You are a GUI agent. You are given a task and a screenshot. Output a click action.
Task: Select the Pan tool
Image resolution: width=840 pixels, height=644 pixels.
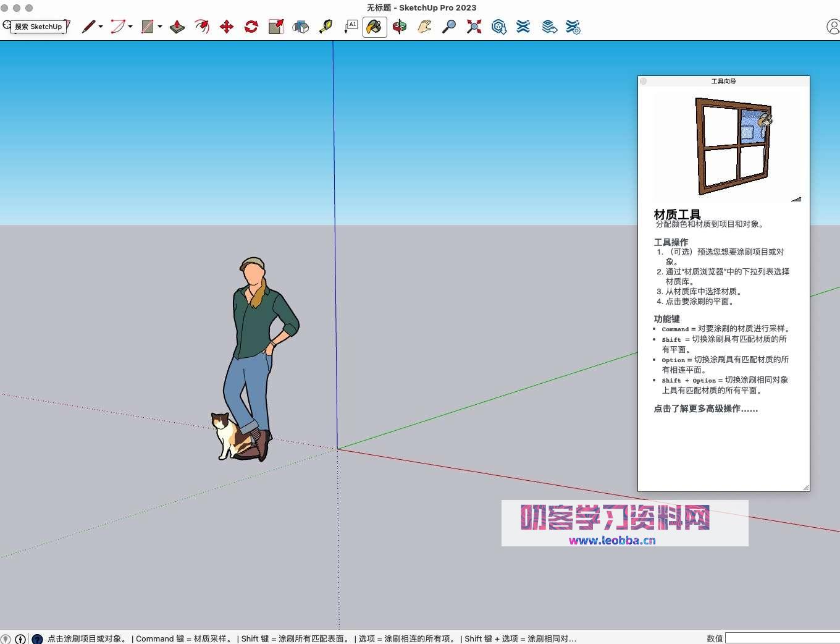click(424, 27)
